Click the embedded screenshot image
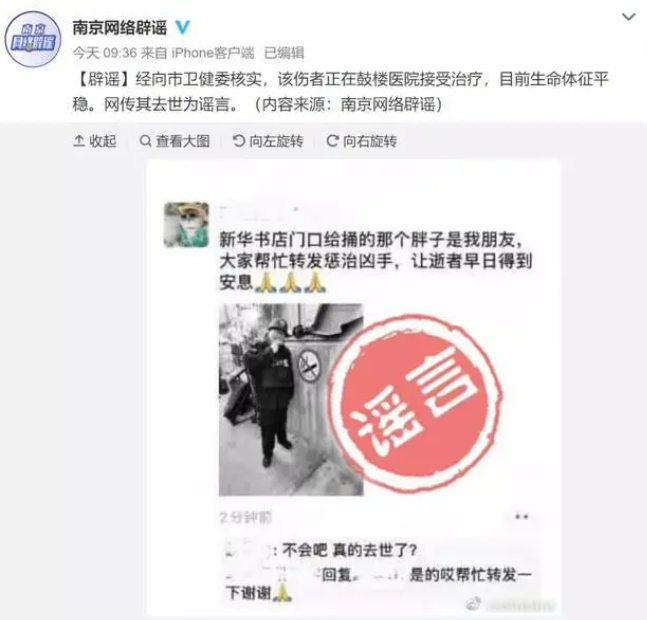Screen dimensions: 647x620 tap(354, 388)
